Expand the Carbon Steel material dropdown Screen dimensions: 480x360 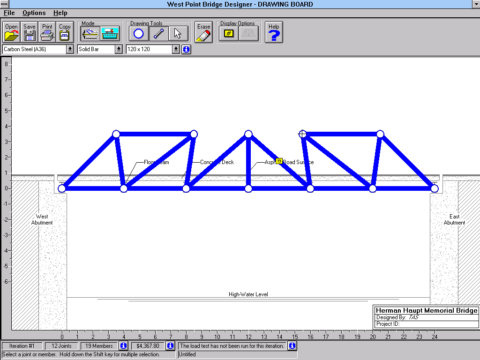pyautogui.click(x=70, y=49)
